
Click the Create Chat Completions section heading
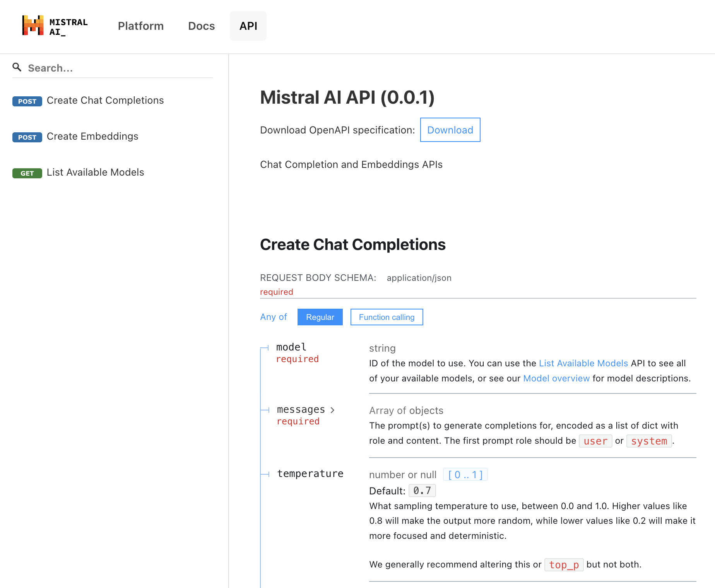tap(353, 244)
